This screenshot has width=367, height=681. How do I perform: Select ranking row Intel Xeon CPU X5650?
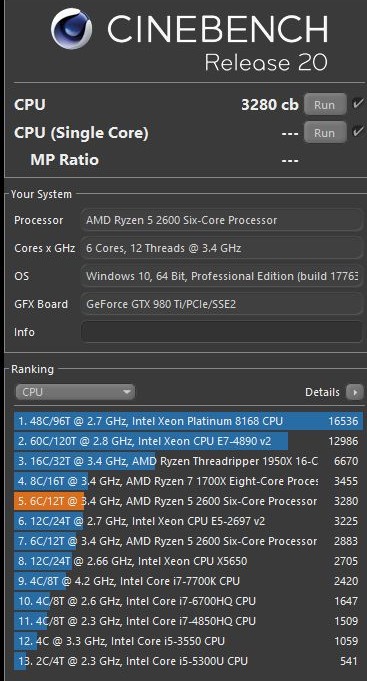point(188,561)
